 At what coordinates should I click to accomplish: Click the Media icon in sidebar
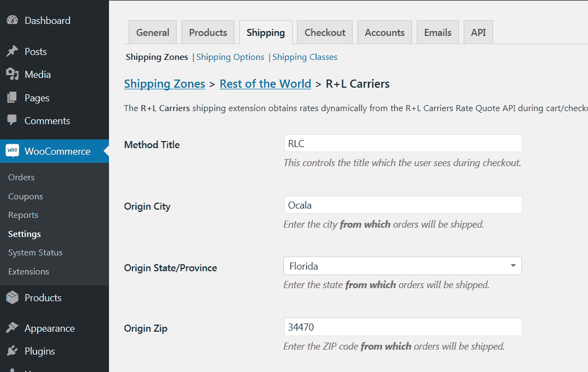[13, 74]
